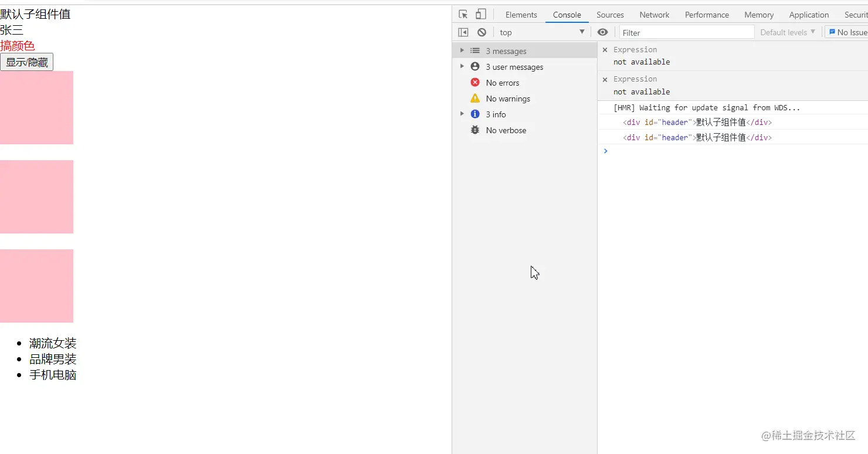
Task: Open the Performance tab
Action: coord(707,15)
